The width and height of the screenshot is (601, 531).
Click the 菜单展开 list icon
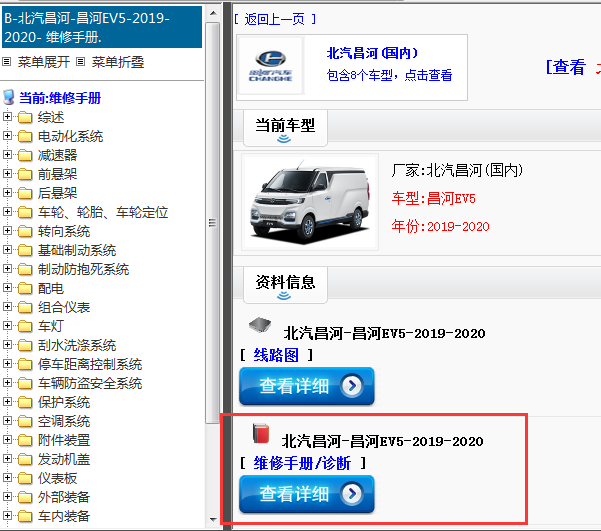point(7,62)
